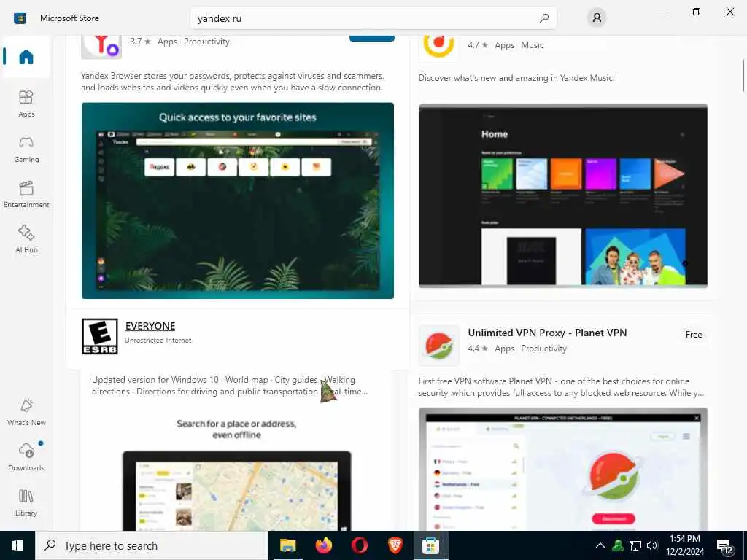This screenshot has width=747, height=560.
Task: Open the volume control in tray
Action: tap(652, 545)
